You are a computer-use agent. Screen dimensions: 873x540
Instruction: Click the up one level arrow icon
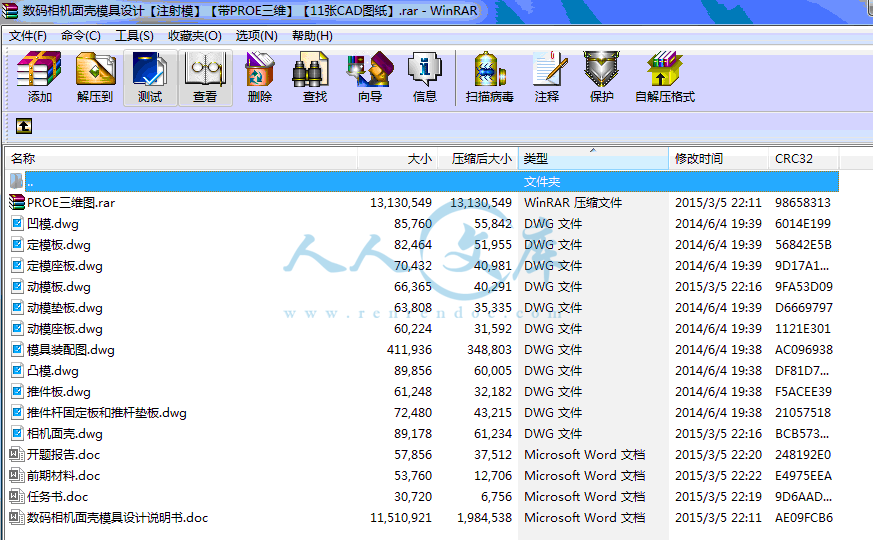tap(23, 126)
